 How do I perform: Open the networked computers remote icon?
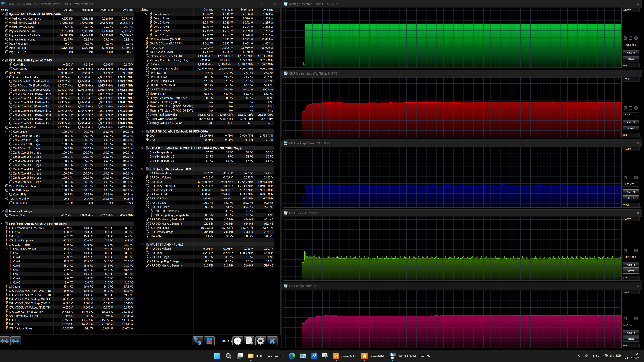[x=197, y=341]
